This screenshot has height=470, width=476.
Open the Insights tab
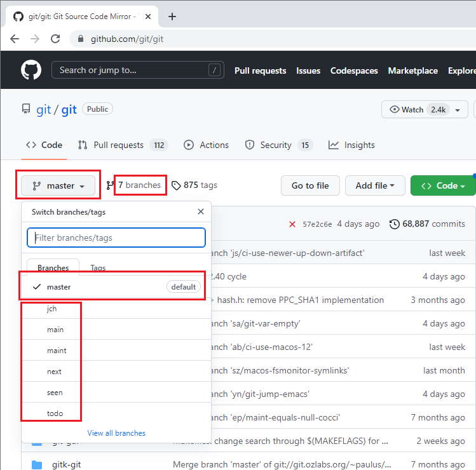(x=351, y=145)
